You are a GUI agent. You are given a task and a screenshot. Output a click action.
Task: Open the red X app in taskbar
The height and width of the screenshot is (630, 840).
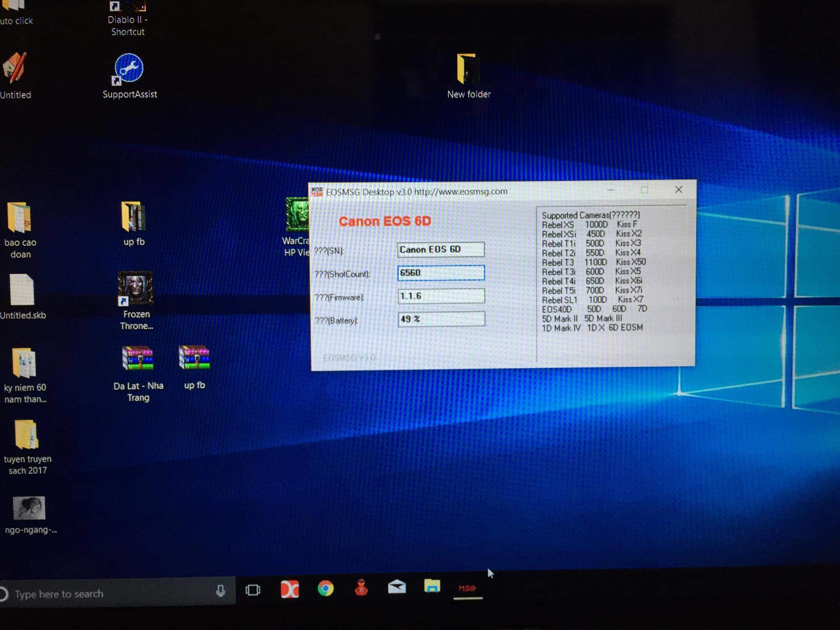290,589
